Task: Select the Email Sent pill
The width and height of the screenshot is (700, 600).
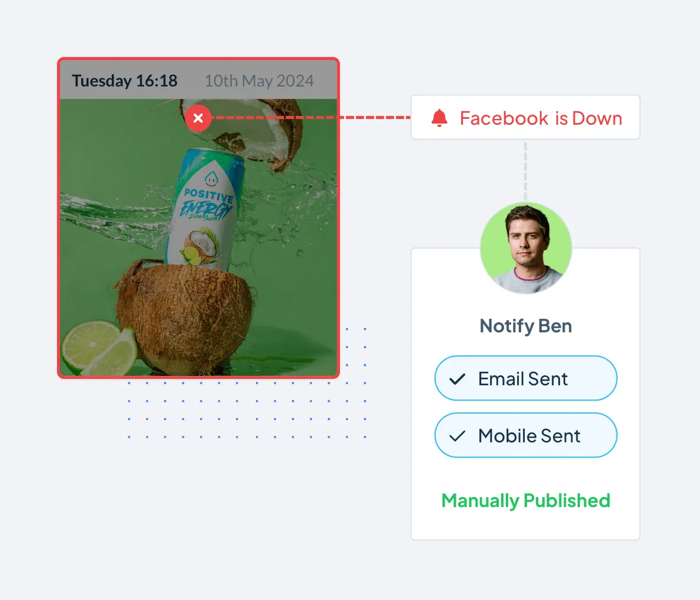Action: (x=526, y=378)
